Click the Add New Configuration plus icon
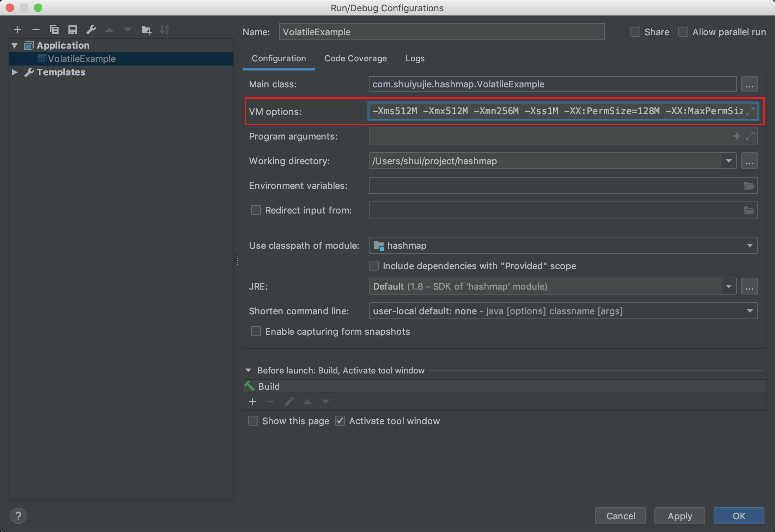The image size is (775, 532). click(17, 30)
